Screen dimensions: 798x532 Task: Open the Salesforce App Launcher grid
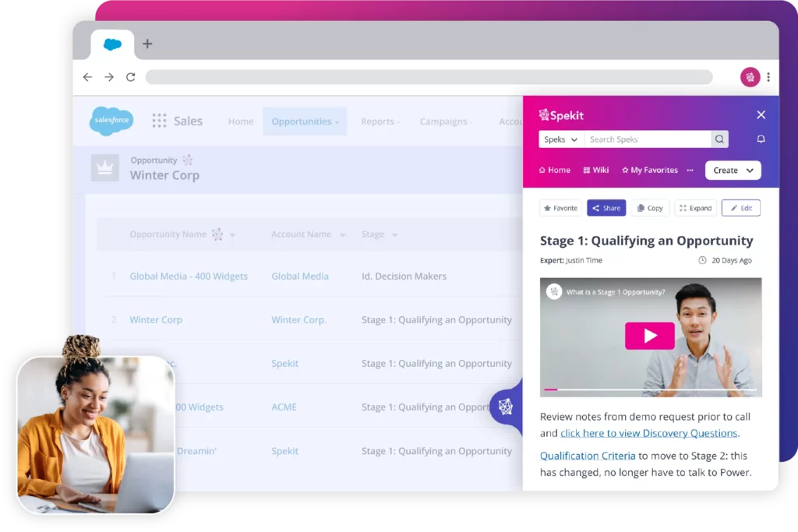159,121
